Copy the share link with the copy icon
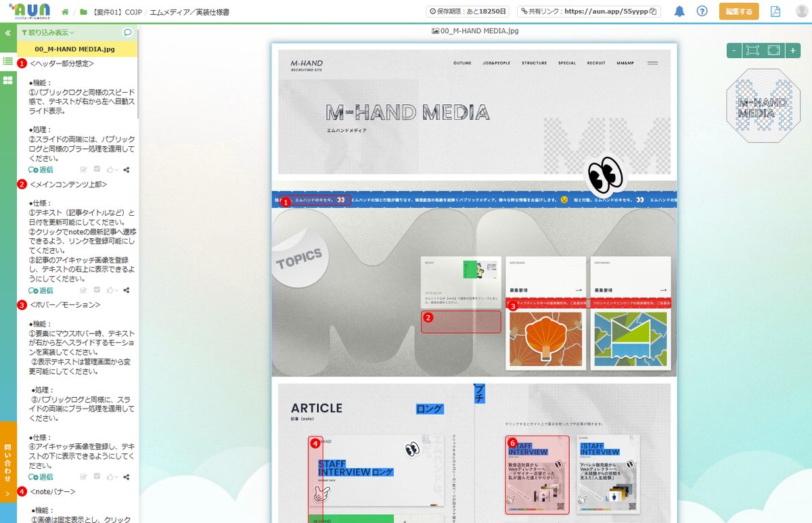This screenshot has width=812, height=523. click(x=653, y=12)
